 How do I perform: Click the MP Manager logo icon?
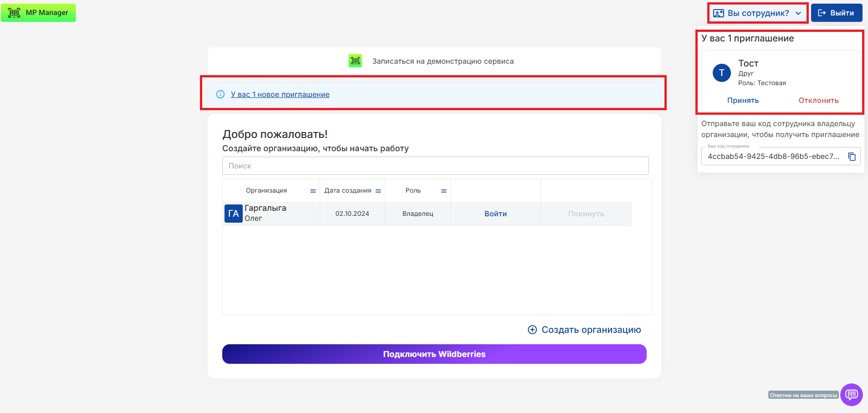(x=14, y=13)
